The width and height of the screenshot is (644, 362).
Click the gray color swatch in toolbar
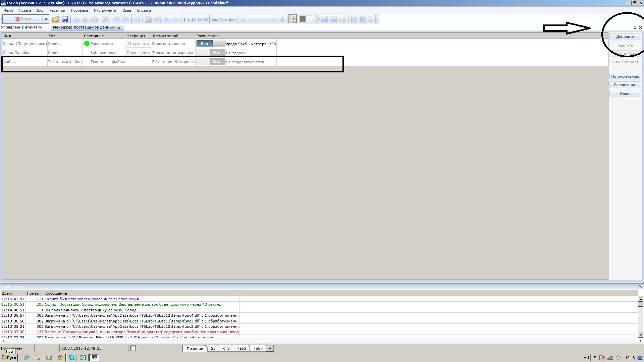point(303,19)
